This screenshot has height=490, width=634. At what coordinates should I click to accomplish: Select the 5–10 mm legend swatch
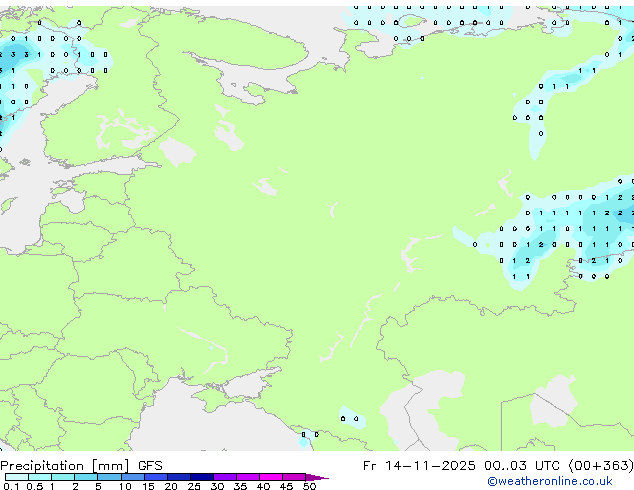point(110,477)
